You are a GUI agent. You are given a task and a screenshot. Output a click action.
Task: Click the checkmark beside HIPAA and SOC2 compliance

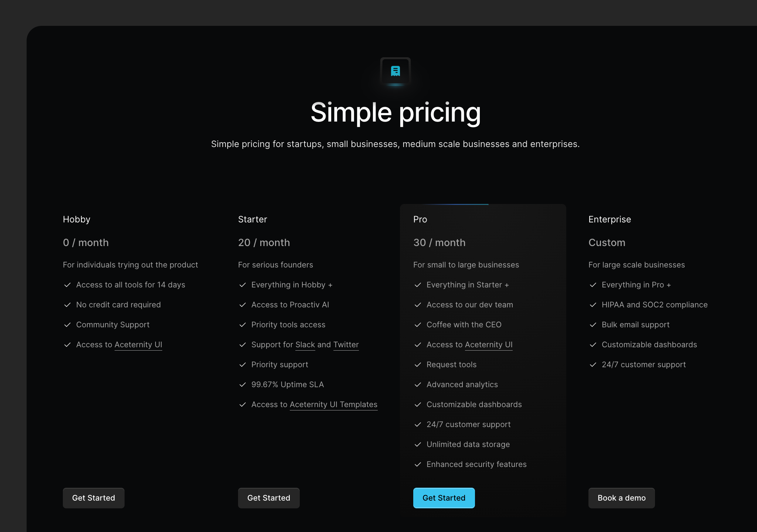tap(593, 305)
